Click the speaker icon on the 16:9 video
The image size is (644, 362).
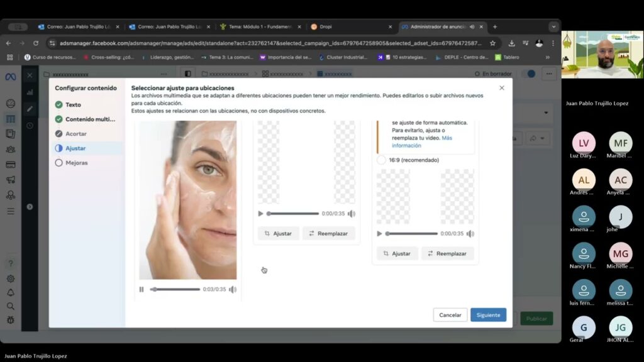tap(470, 234)
